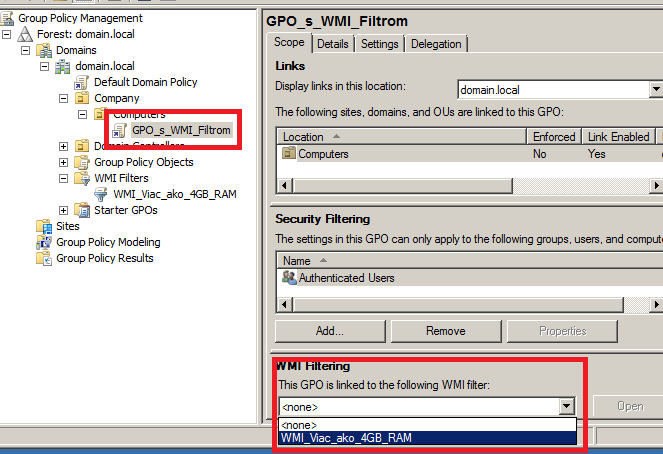Sort links by Enforced column header
This screenshot has width=663, height=454.
(554, 137)
